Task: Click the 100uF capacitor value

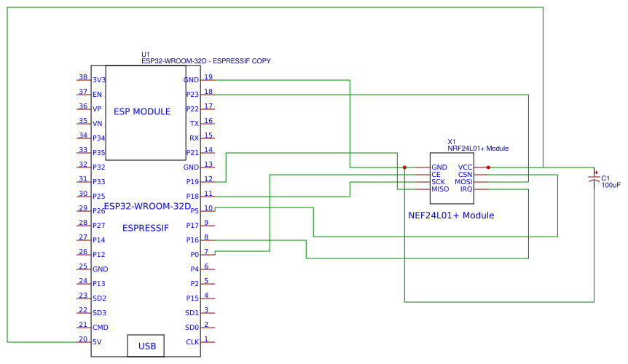Action: pyautogui.click(x=611, y=185)
